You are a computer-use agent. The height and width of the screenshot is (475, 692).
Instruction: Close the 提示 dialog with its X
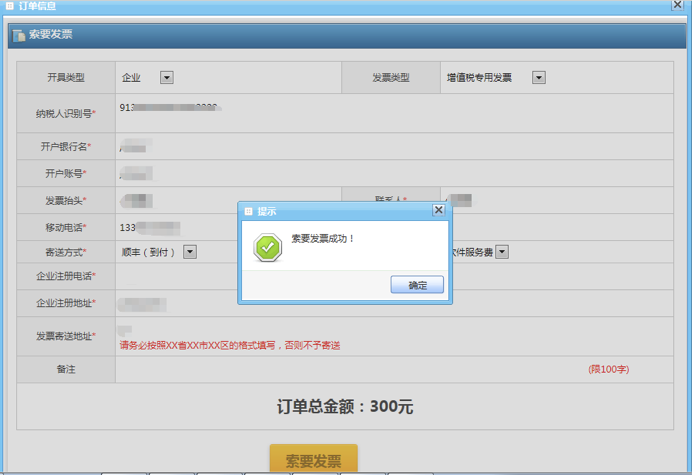coord(438,211)
